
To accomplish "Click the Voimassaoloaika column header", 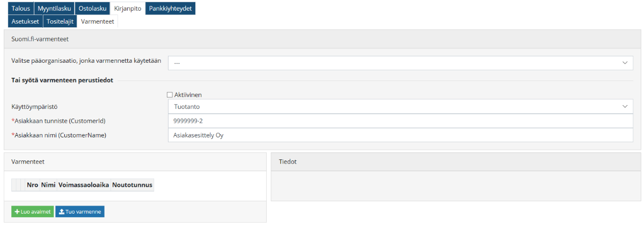I will 84,185.
